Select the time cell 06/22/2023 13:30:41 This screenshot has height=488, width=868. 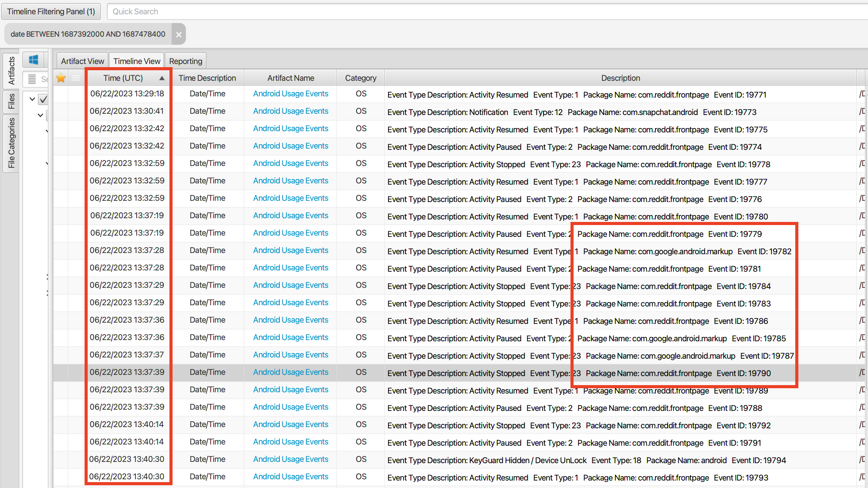(127, 111)
